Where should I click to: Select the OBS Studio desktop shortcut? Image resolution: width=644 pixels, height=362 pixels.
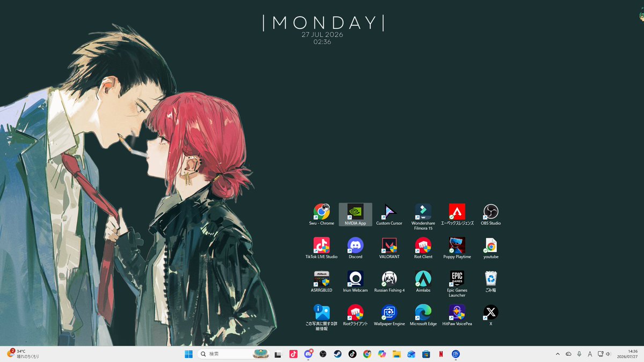click(x=491, y=215)
